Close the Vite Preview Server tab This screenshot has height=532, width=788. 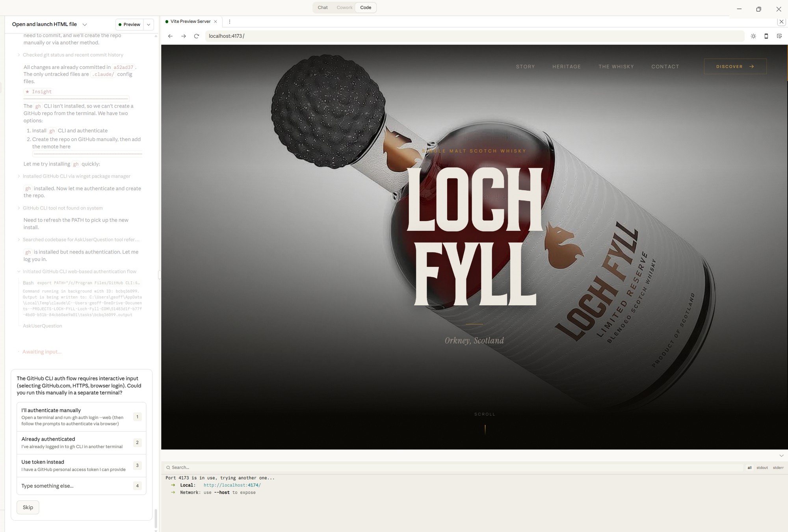pyautogui.click(x=216, y=22)
